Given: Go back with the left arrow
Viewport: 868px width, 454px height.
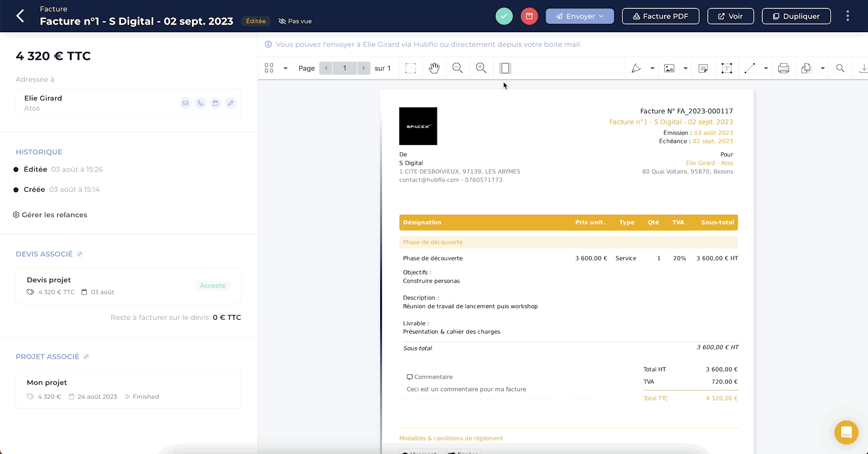Looking at the screenshot, I should click(x=20, y=16).
